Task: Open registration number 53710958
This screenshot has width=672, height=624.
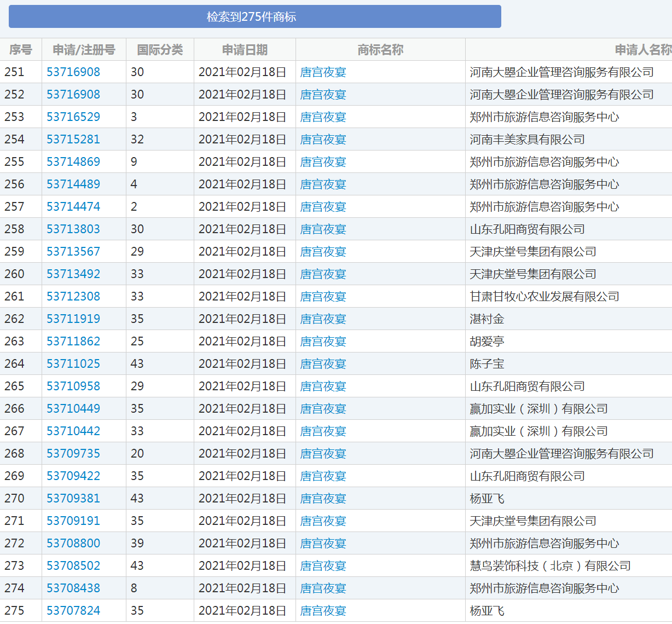Action: (73, 386)
